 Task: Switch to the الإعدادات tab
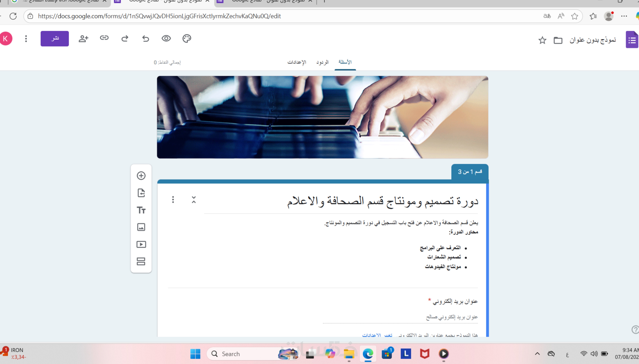point(297,62)
